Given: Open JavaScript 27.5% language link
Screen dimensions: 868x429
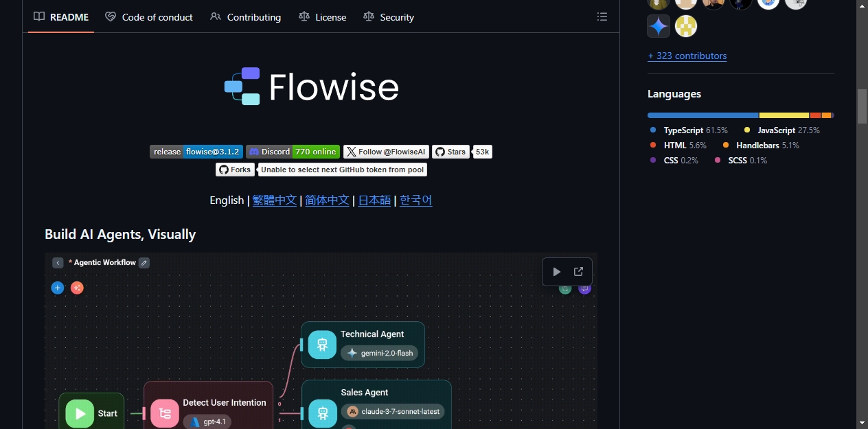Looking at the screenshot, I should coord(782,130).
